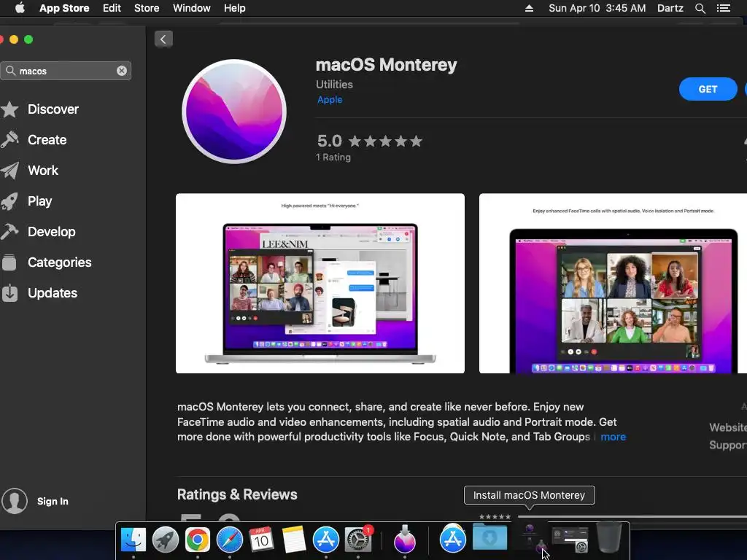Open Finder from the dock

[133, 540]
